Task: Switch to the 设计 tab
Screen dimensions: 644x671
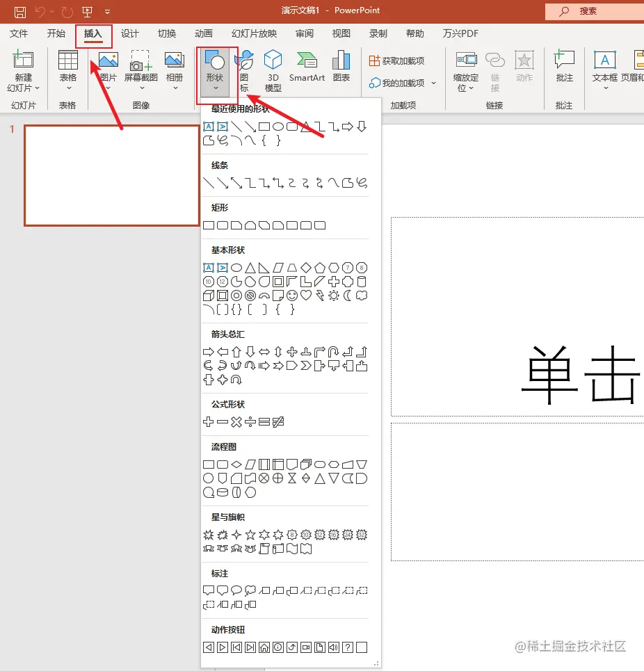Action: [x=130, y=33]
